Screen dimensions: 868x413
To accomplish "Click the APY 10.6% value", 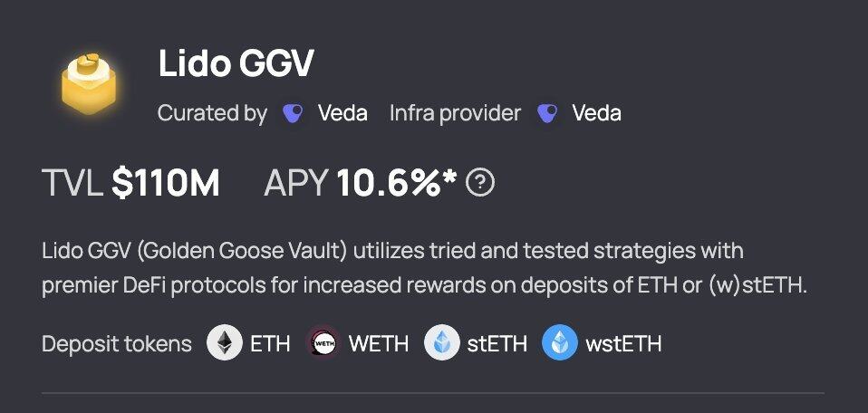I will pos(396,183).
